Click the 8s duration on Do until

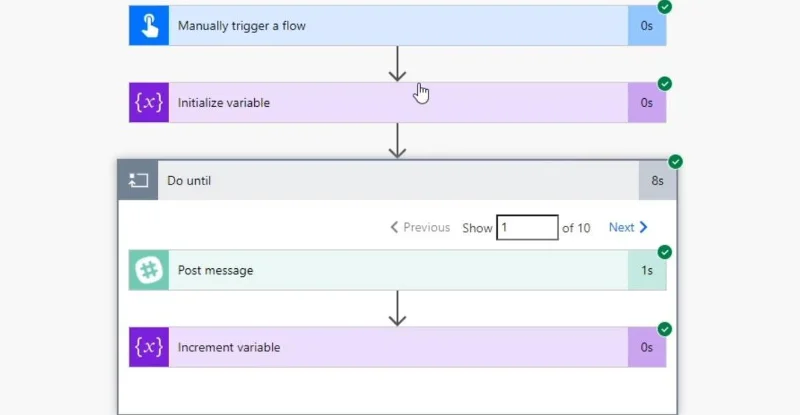(x=657, y=180)
